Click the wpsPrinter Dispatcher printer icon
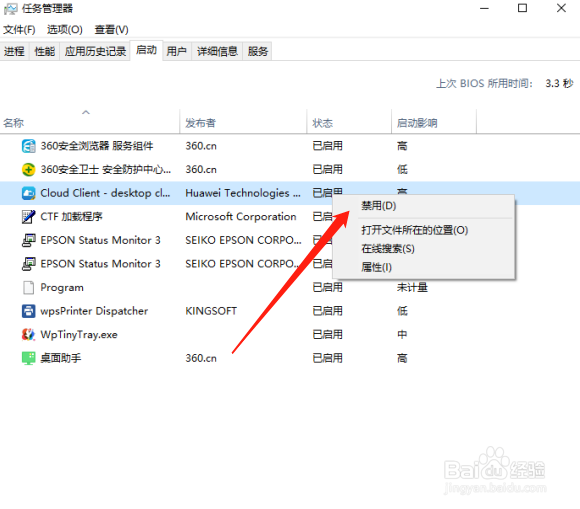Screen dimensions: 580x509 click(x=28, y=311)
